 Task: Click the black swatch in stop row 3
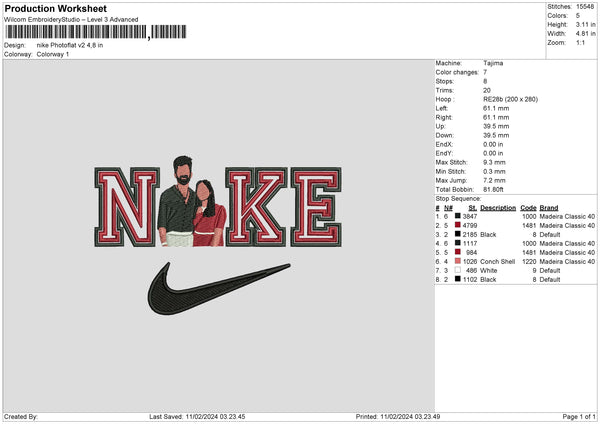tap(458, 234)
